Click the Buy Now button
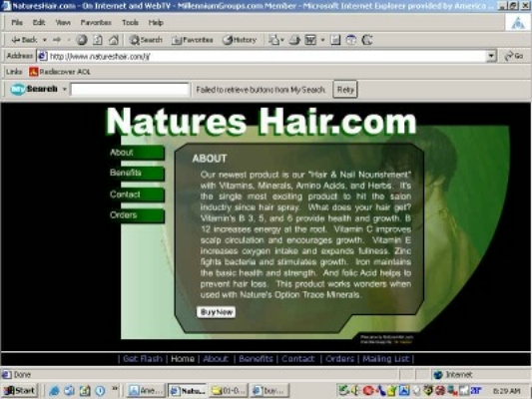The height and width of the screenshot is (399, 532). point(217,312)
